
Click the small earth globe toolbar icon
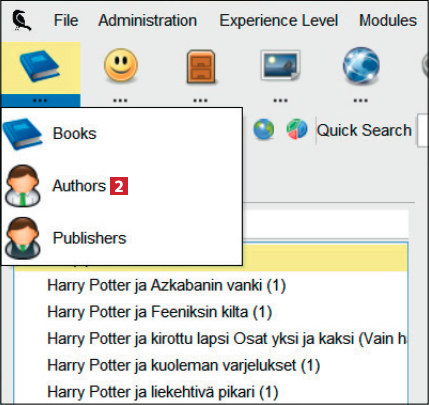(264, 129)
